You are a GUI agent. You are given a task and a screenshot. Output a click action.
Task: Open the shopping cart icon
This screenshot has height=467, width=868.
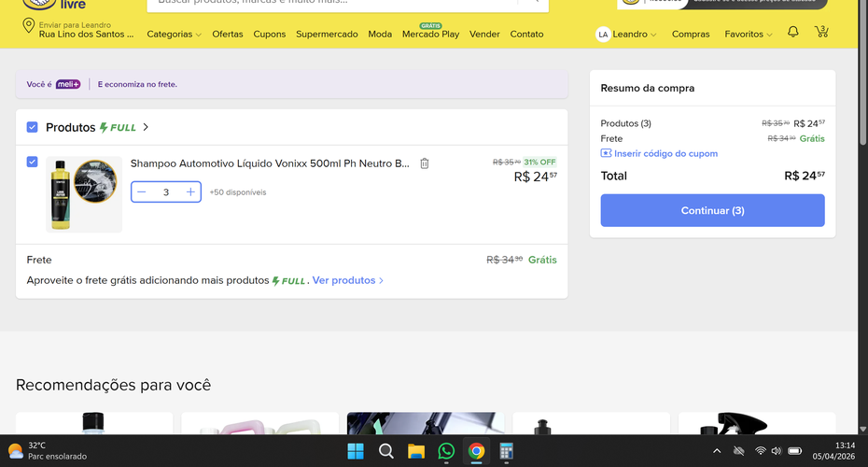coord(821,32)
